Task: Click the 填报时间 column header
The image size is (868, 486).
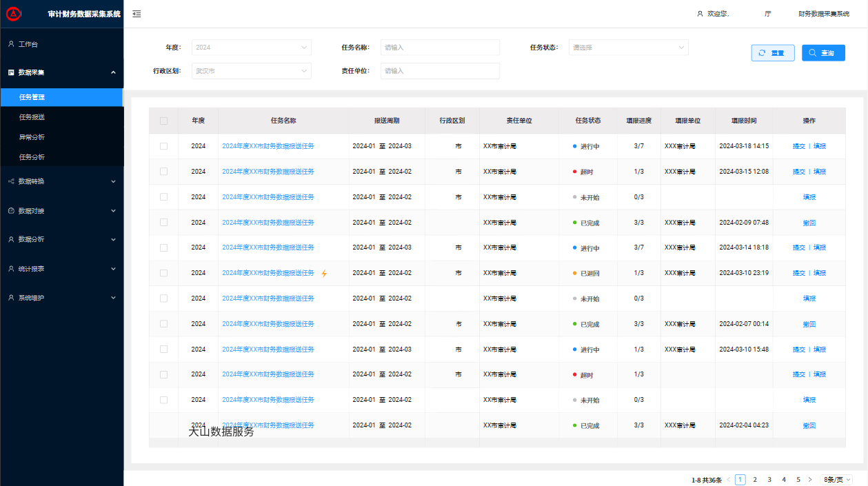Action: (744, 121)
